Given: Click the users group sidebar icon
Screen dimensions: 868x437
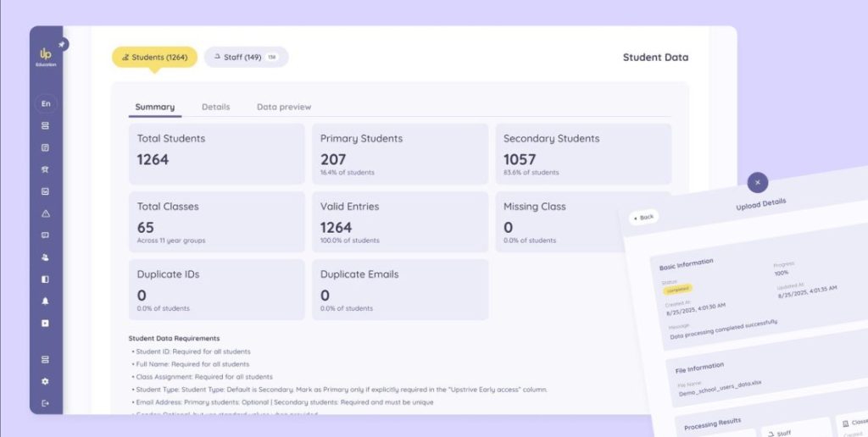Looking at the screenshot, I should click(46, 257).
